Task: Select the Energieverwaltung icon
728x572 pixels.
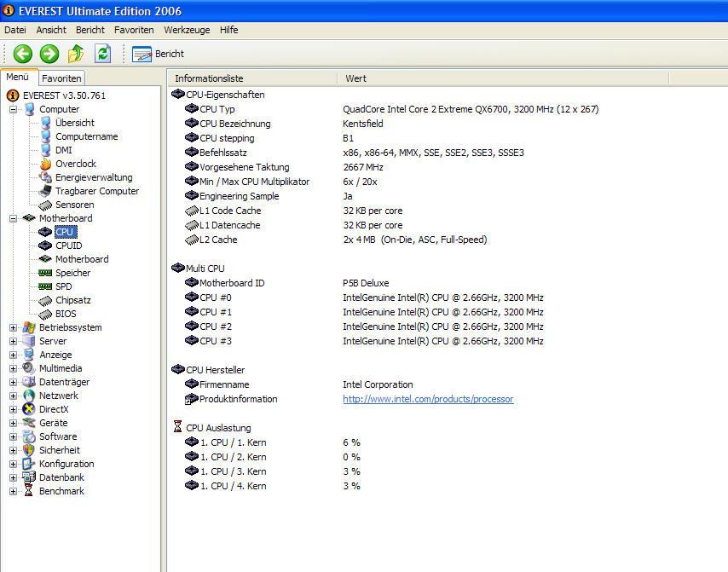Action: point(45,177)
